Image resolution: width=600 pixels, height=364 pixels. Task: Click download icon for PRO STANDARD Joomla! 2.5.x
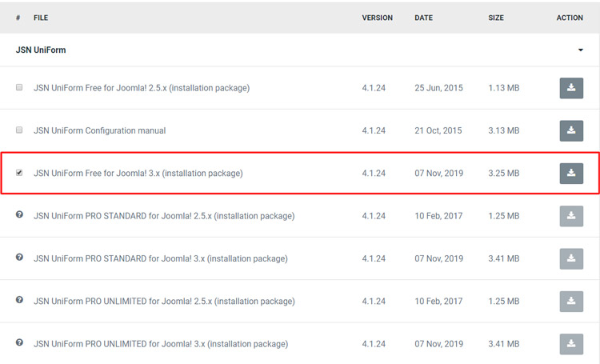(x=571, y=216)
